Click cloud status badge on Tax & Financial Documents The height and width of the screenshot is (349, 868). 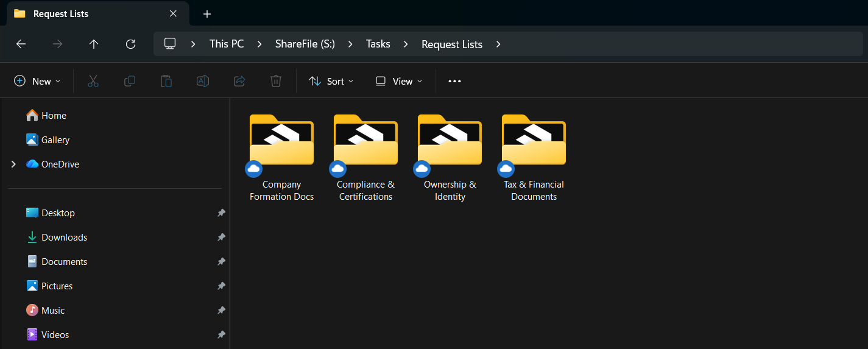point(506,169)
